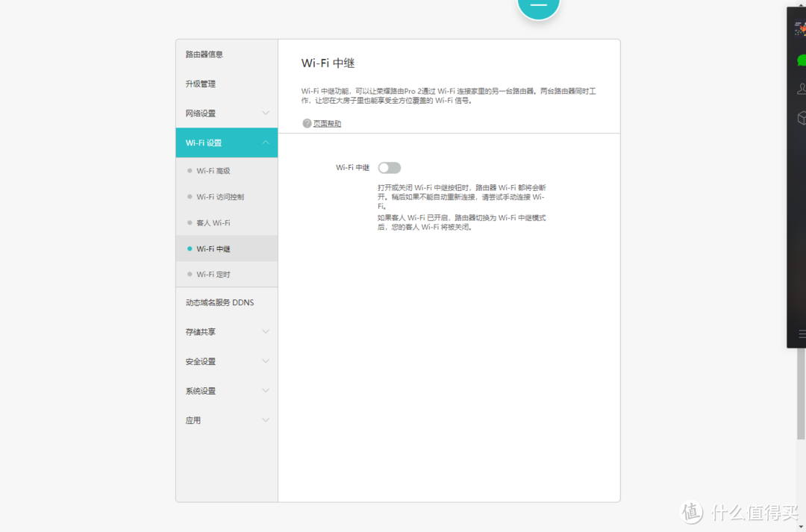Collapse the teal round minus button at top

click(538, 5)
